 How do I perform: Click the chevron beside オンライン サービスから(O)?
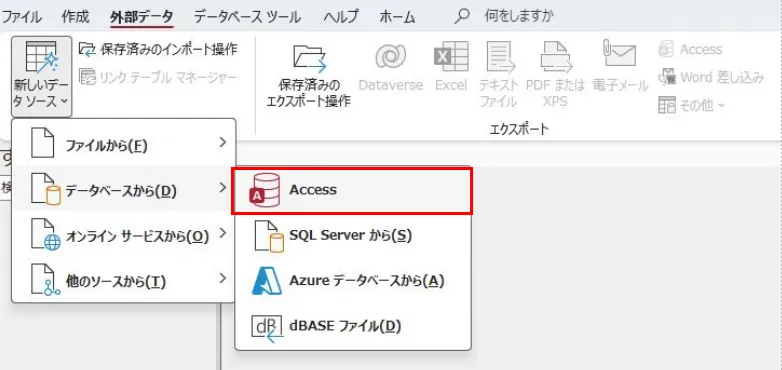coord(222,233)
